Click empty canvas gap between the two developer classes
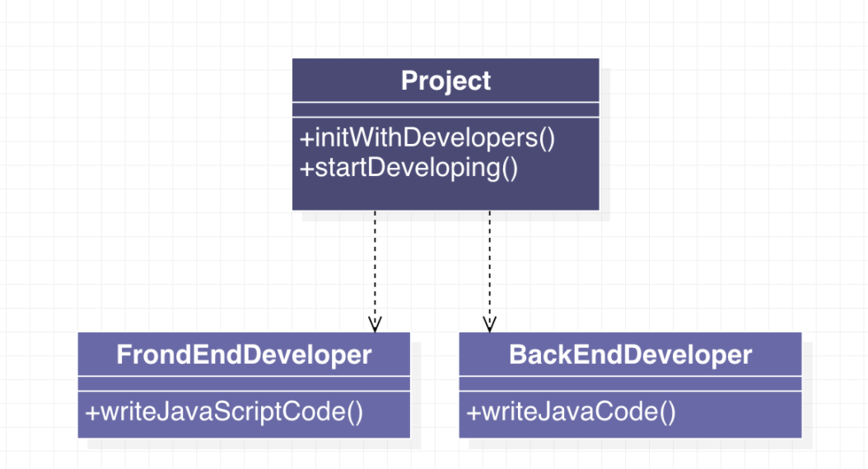 [435, 385]
